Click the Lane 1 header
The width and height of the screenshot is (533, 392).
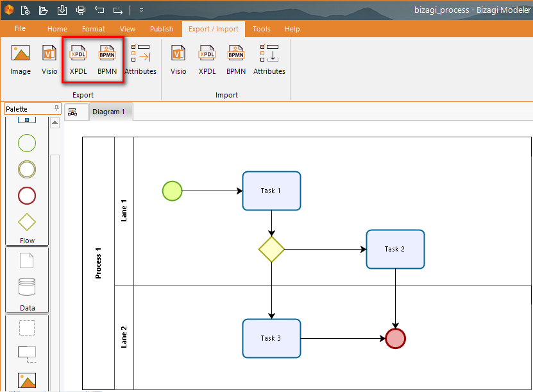124,211
